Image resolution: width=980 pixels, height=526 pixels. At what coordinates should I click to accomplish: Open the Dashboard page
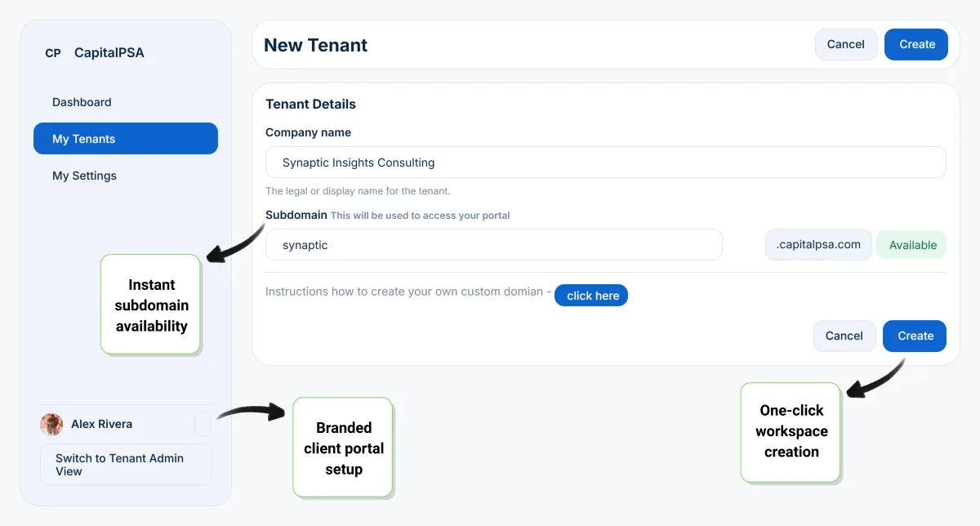point(82,102)
